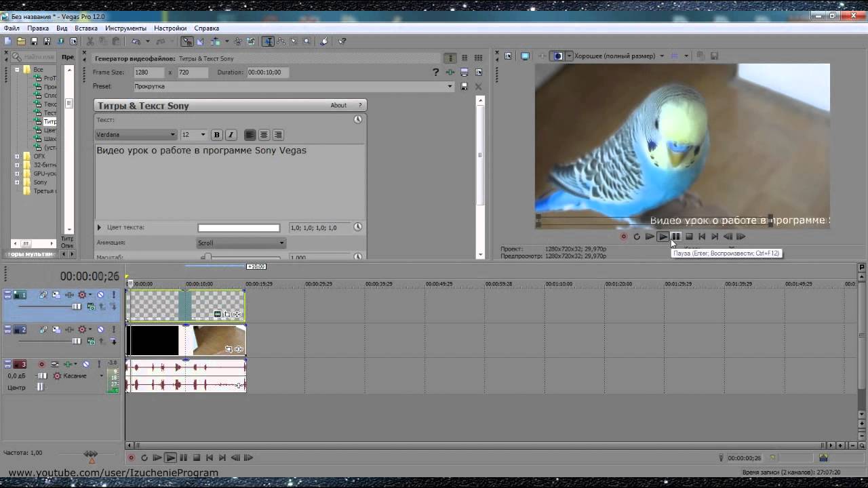
Task: Click preview on external monitor icon
Action: pos(525,56)
